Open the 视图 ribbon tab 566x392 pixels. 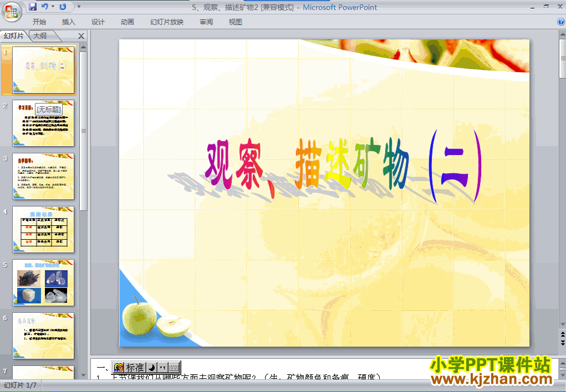(x=236, y=22)
